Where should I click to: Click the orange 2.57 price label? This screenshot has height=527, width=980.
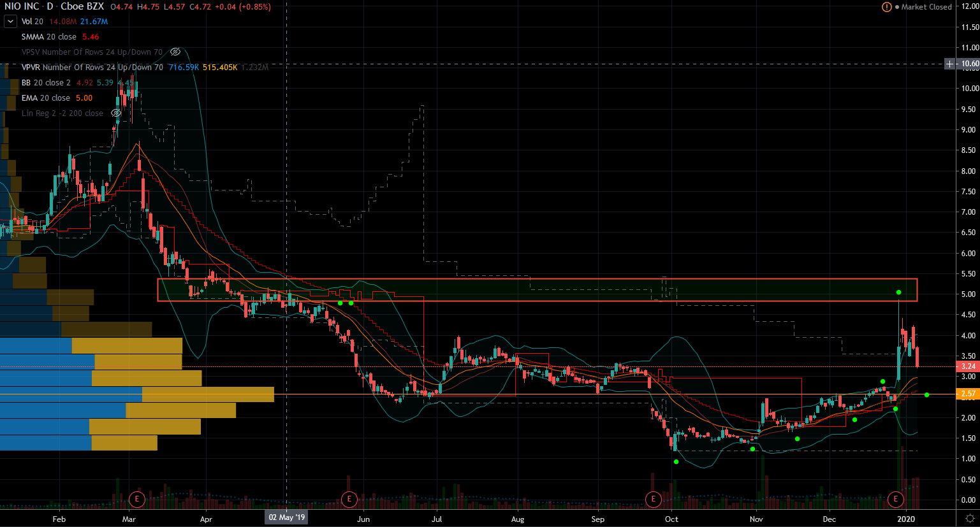[968, 394]
